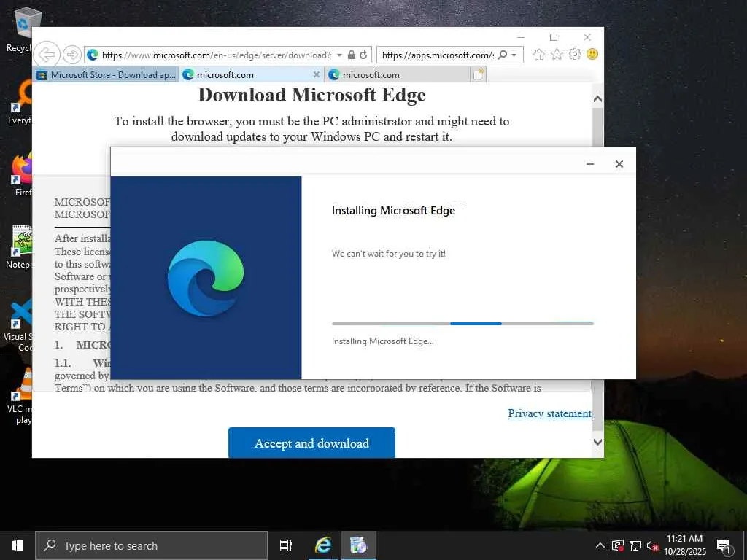This screenshot has height=560, width=747.
Task: Minimize the Internet Explorer window
Action: (521, 37)
